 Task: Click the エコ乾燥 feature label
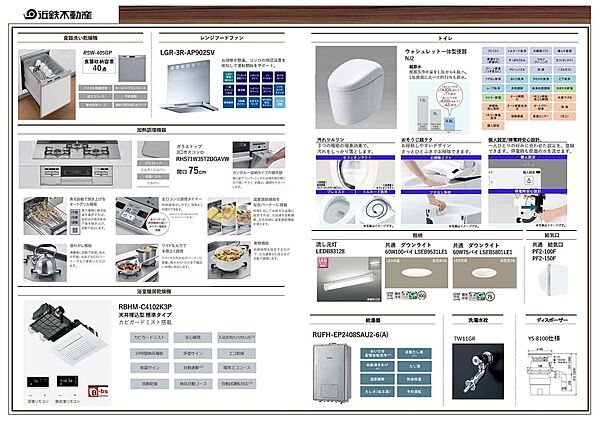236,353
